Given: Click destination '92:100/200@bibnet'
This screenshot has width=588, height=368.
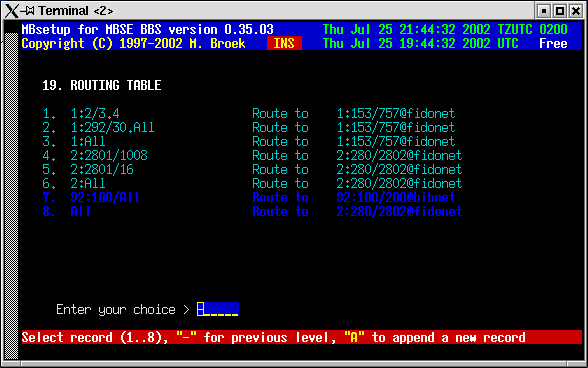Looking at the screenshot, I should (x=396, y=197).
